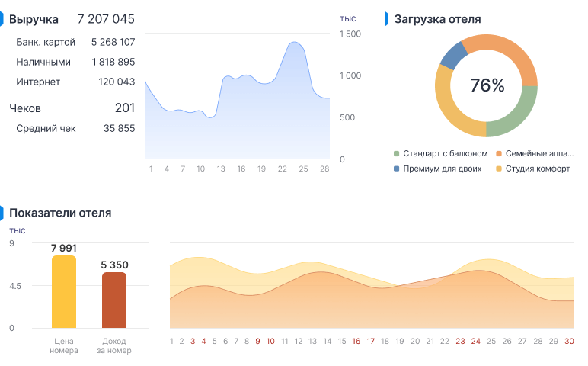Click the Чеков count value 201
The image size is (588, 366).
[x=124, y=108]
